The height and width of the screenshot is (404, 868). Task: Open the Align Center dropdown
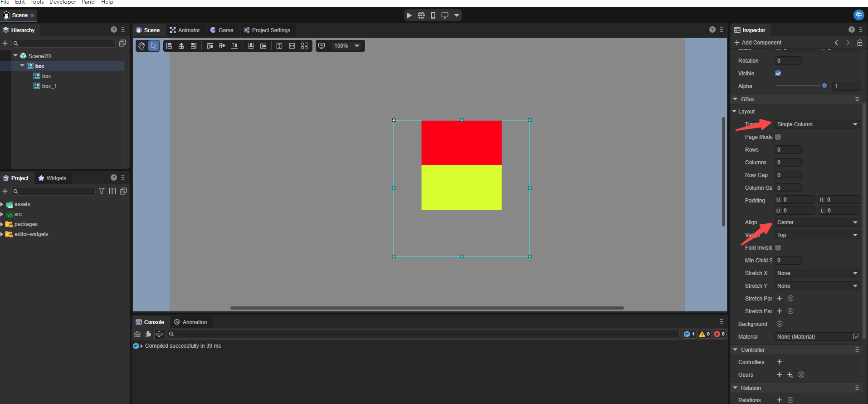[x=817, y=222]
